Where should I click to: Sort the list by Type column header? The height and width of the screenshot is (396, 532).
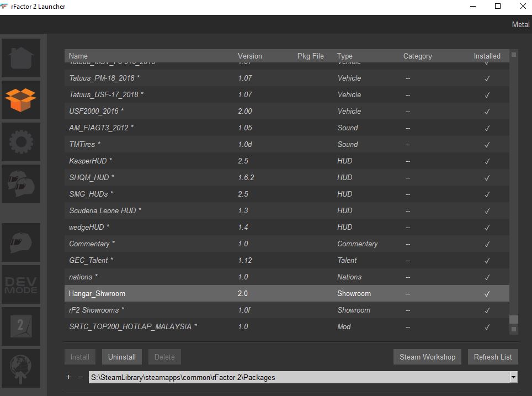pyautogui.click(x=344, y=56)
